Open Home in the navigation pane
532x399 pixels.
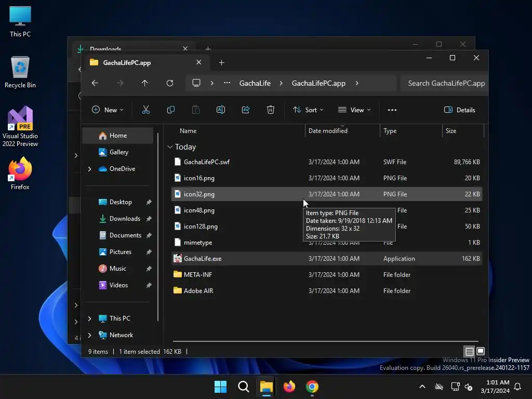tap(118, 136)
